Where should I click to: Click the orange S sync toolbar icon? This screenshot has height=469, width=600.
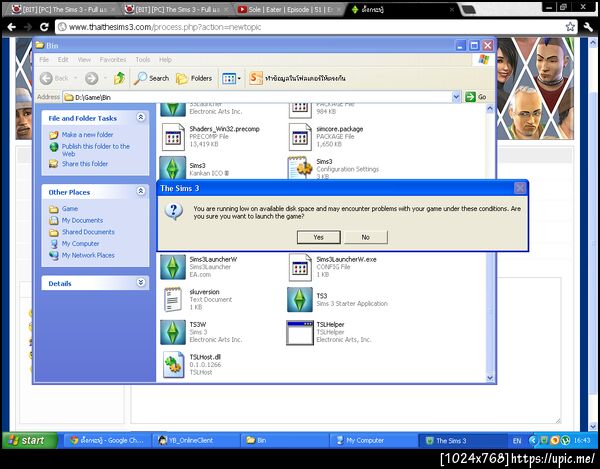pyautogui.click(x=256, y=78)
